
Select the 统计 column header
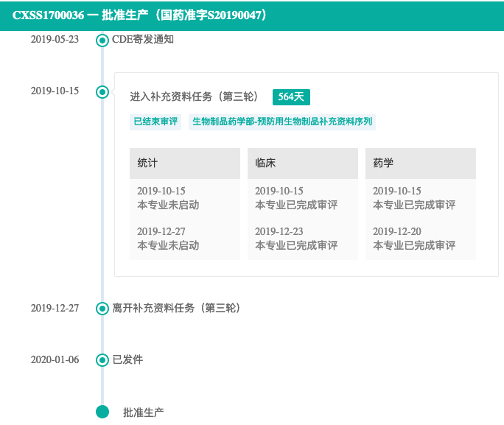(185, 164)
